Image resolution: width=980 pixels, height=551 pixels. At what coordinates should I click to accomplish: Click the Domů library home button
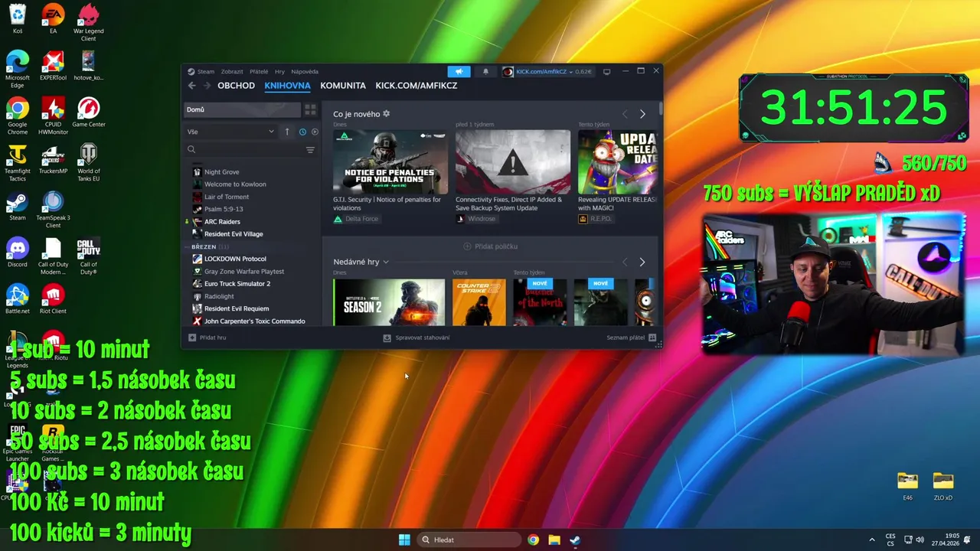[242, 109]
